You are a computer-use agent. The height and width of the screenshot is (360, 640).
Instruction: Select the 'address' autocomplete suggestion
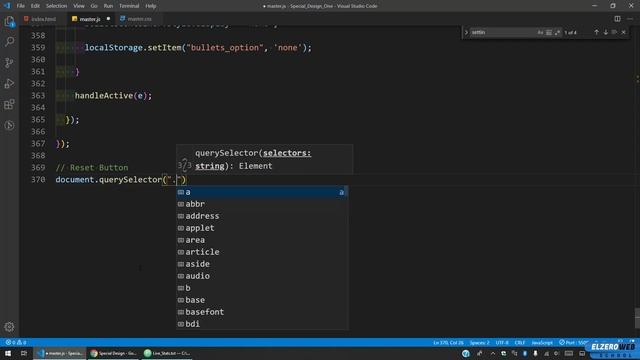(x=262, y=216)
